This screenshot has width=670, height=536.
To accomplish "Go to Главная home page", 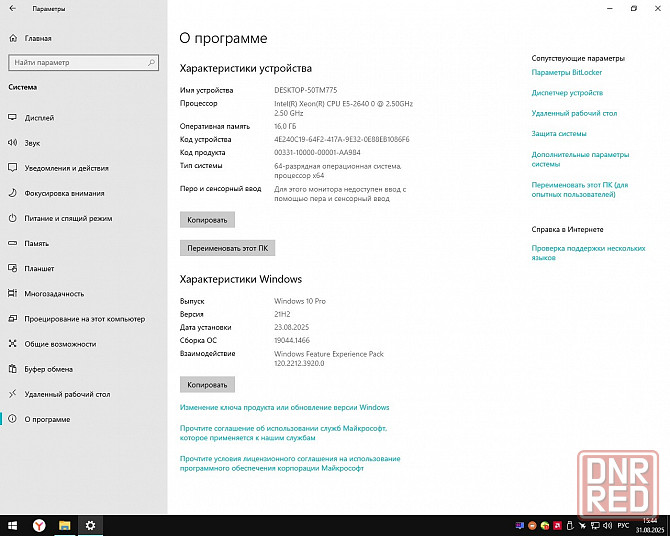I will point(38,38).
